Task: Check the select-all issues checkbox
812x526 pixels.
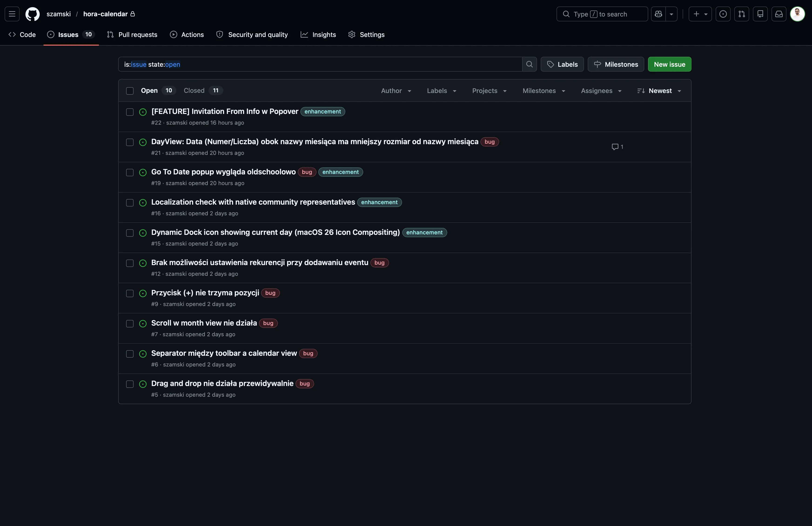Action: click(x=130, y=91)
